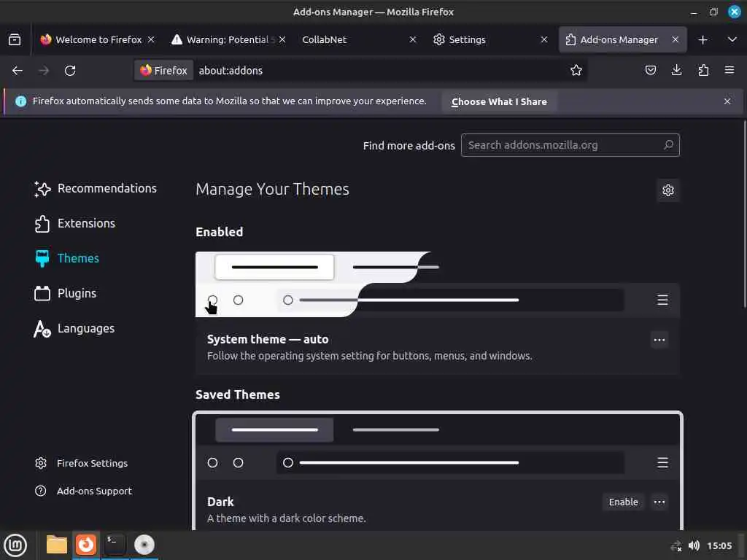Enable the Dark theme

623,502
